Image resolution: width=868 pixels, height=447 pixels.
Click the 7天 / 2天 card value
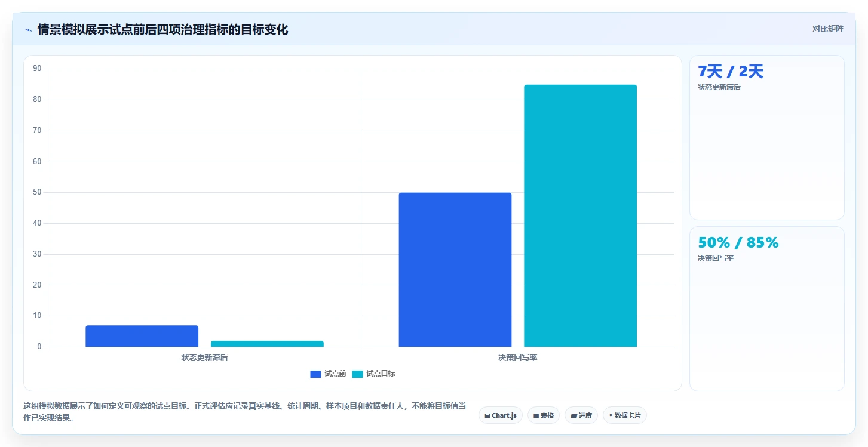coord(731,72)
